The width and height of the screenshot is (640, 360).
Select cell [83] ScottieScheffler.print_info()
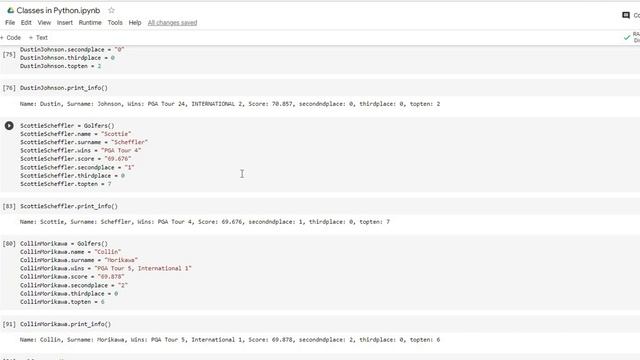pos(69,206)
